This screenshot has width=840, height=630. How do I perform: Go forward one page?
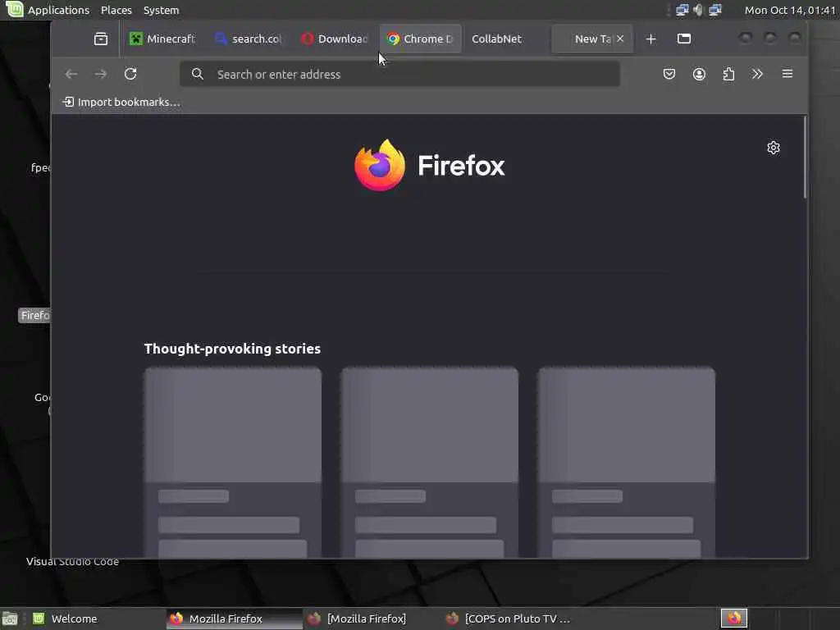click(101, 74)
